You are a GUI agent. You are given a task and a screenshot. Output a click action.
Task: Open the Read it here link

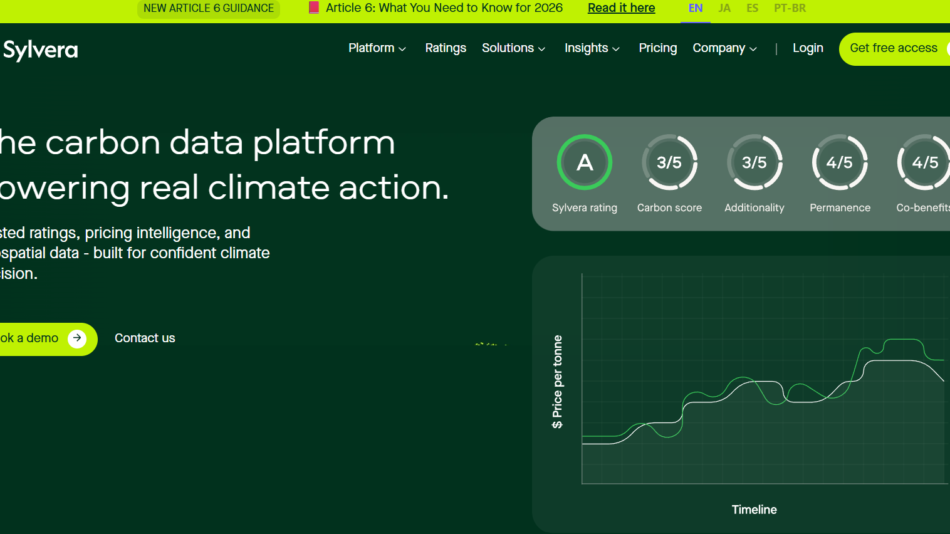point(621,8)
